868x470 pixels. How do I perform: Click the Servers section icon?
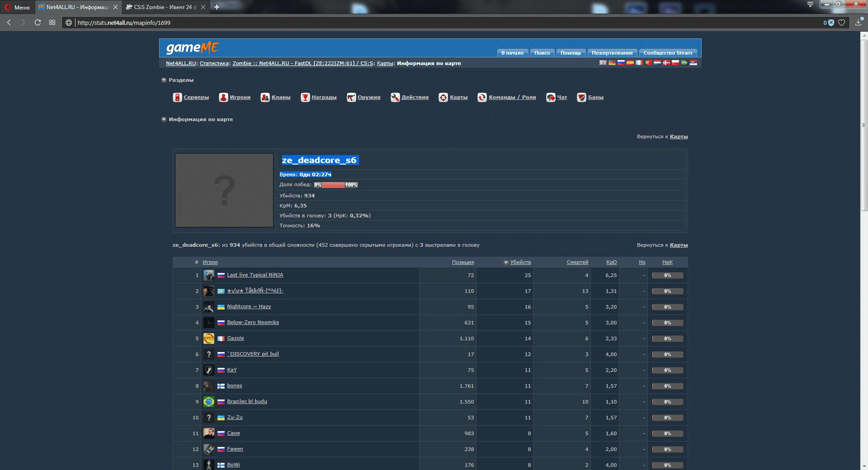tap(177, 98)
